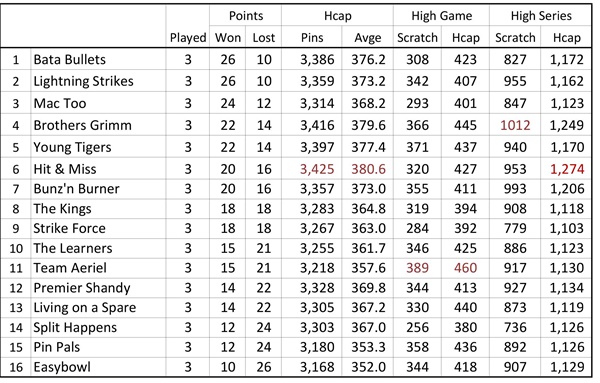Select the Played column header
600x383 pixels.
coord(188,38)
